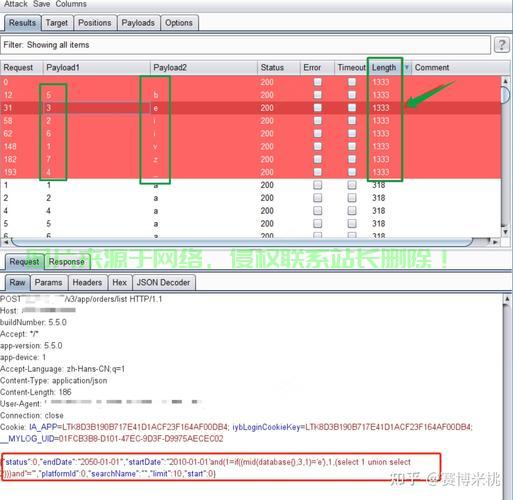Click horizontal scrollbar right arrow
Image resolution: width=513 pixels, height=500 pixels.
(x=495, y=242)
